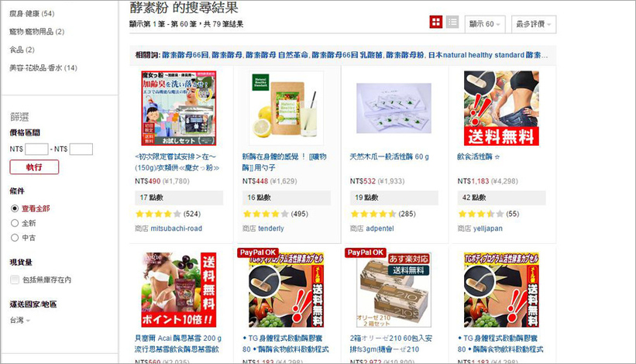Switch to list view icon
636x364 pixels.
pyautogui.click(x=452, y=22)
